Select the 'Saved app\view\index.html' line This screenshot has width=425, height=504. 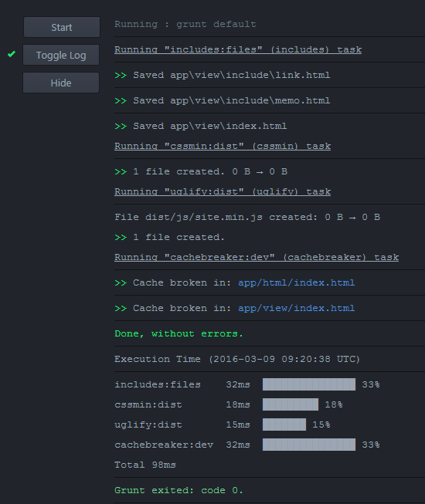click(x=201, y=126)
